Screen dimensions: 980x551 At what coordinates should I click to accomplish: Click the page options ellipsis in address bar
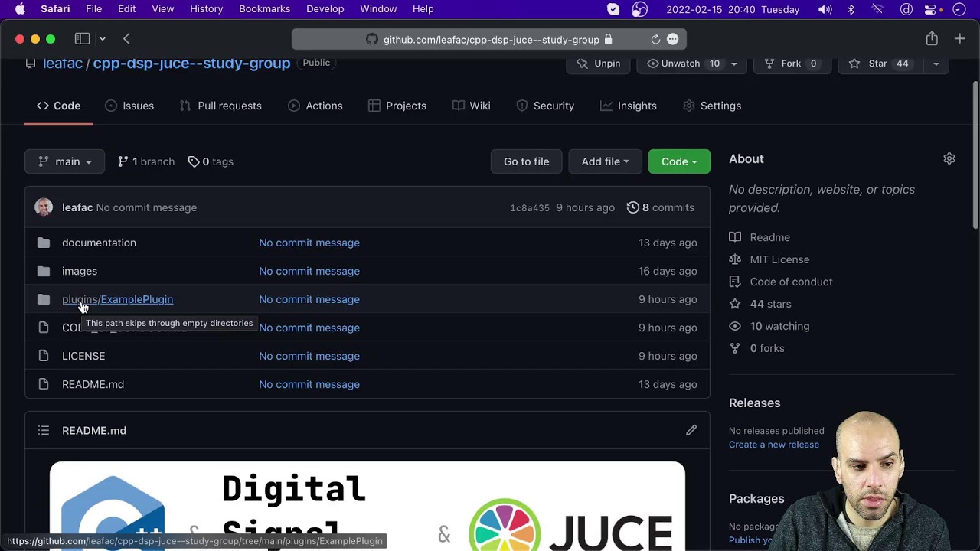coord(672,39)
